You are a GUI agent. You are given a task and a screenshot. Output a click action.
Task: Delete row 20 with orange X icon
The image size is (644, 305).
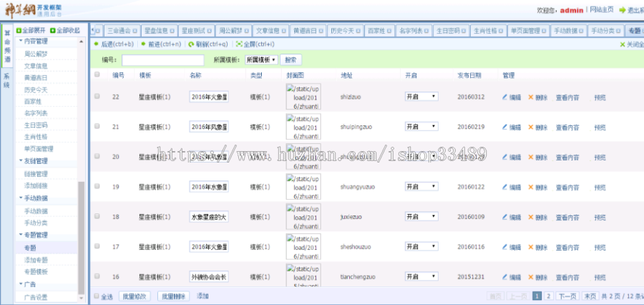pos(531,158)
